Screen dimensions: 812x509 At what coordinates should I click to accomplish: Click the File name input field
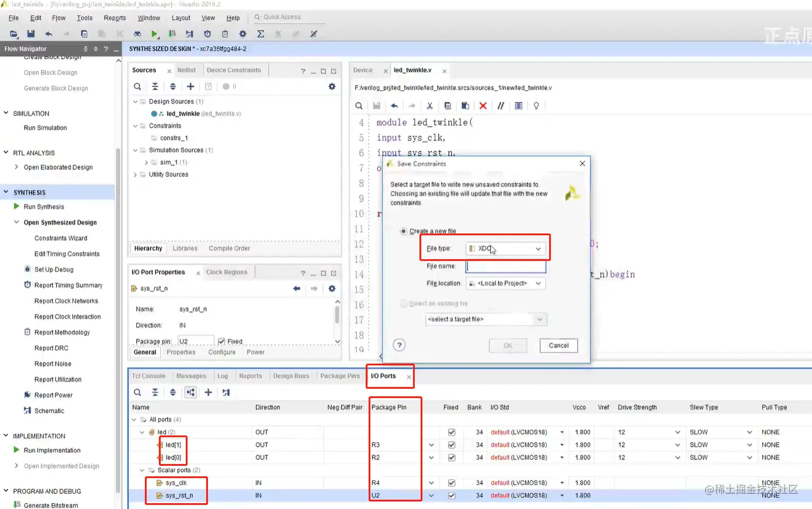[x=506, y=267]
